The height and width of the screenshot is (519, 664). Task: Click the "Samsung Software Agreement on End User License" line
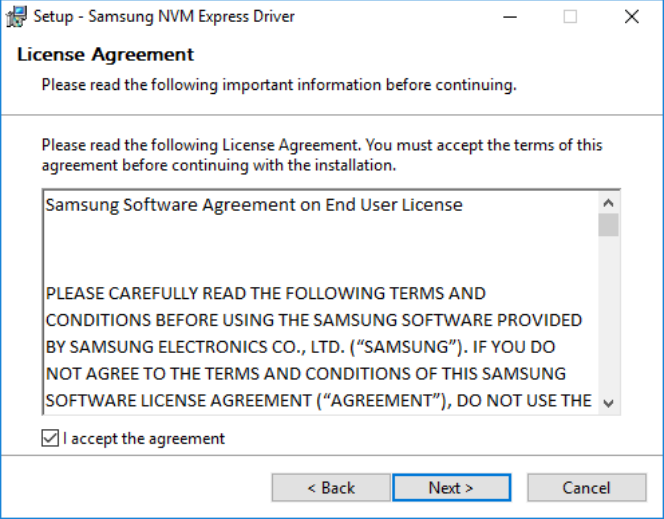pos(254,205)
